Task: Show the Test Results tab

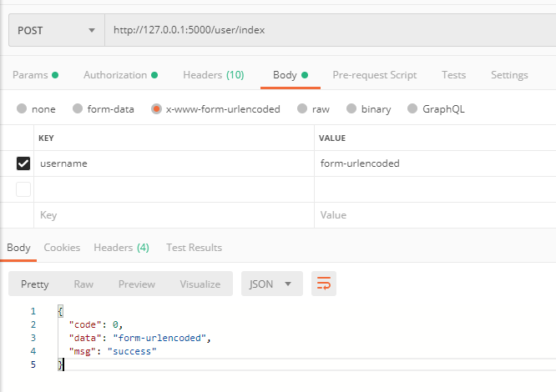Action: coord(194,248)
